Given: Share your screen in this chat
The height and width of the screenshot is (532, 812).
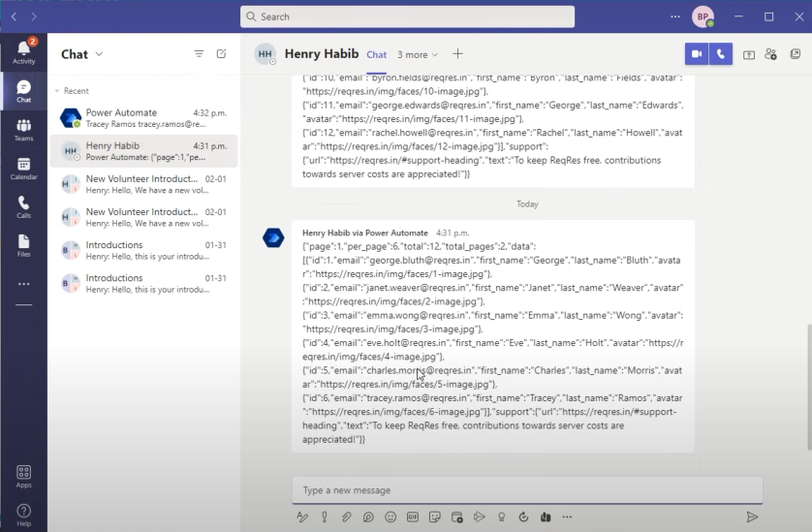Looking at the screenshot, I should click(x=749, y=54).
